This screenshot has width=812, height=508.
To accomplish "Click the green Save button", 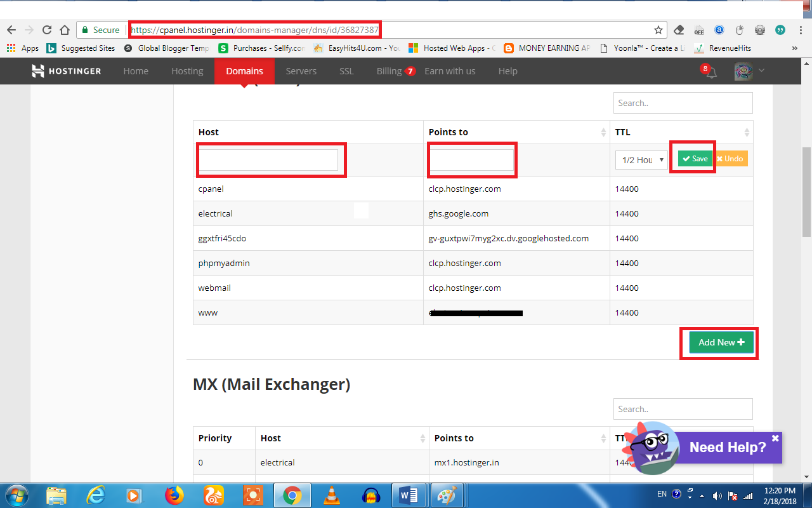I will pyautogui.click(x=695, y=159).
